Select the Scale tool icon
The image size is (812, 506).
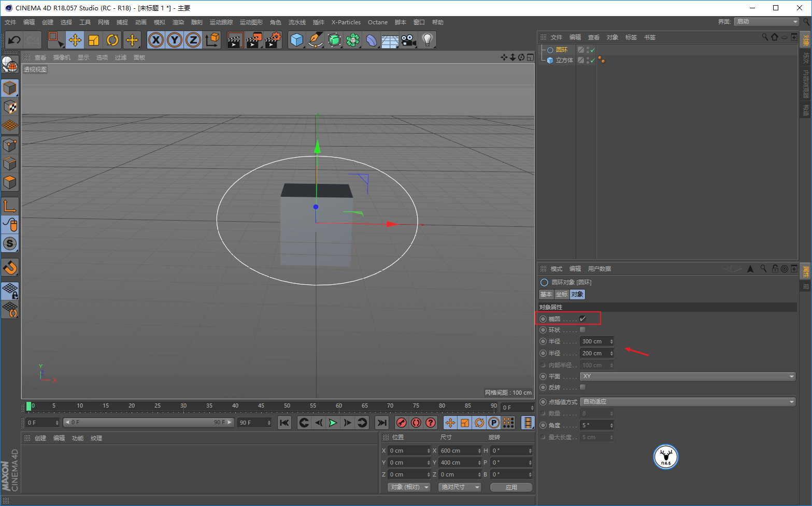(x=94, y=40)
